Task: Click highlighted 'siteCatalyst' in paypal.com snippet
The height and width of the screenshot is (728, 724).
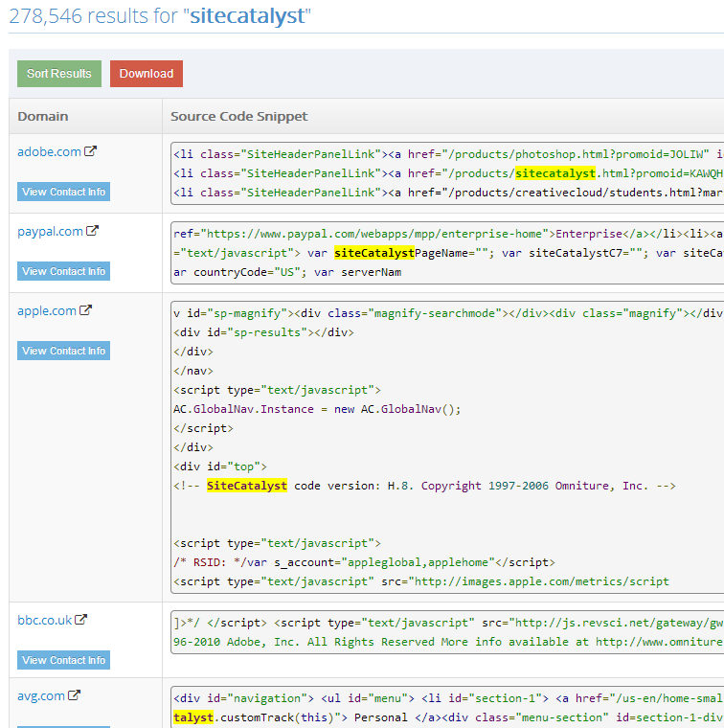Action: [374, 253]
